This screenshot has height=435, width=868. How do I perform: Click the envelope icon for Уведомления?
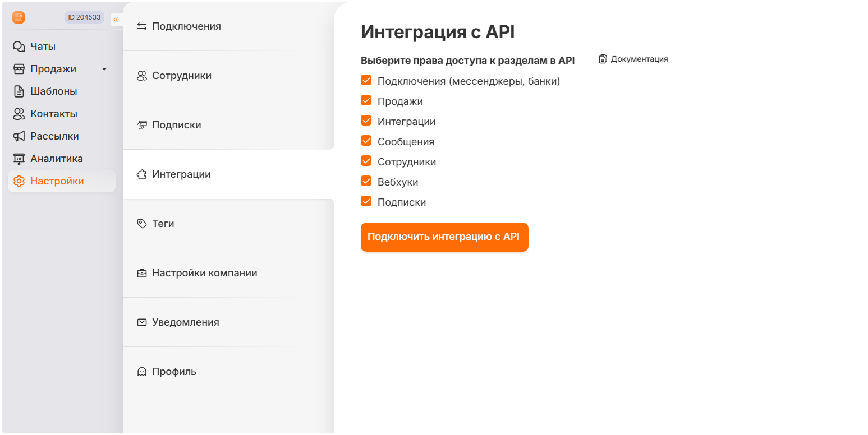(x=142, y=322)
